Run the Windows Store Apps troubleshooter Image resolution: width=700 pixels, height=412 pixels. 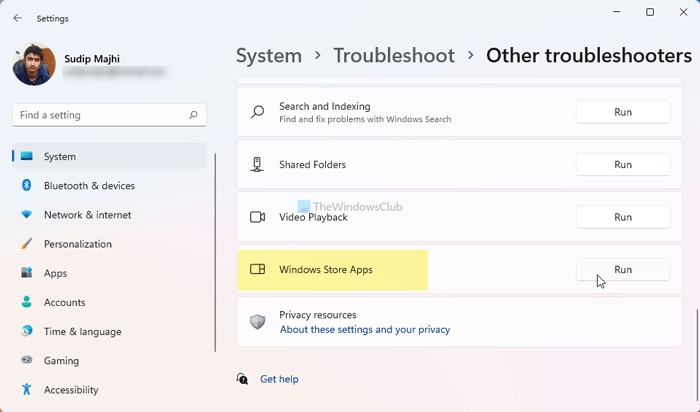click(x=622, y=270)
